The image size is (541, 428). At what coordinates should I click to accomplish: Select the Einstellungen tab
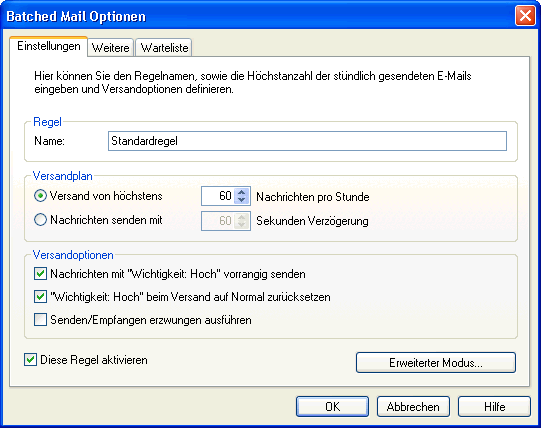(x=49, y=46)
